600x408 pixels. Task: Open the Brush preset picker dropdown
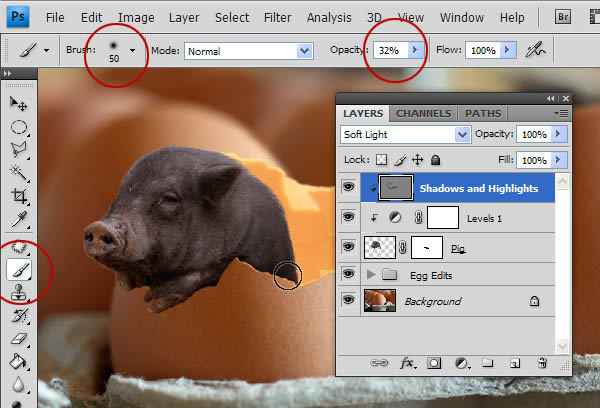pos(132,50)
